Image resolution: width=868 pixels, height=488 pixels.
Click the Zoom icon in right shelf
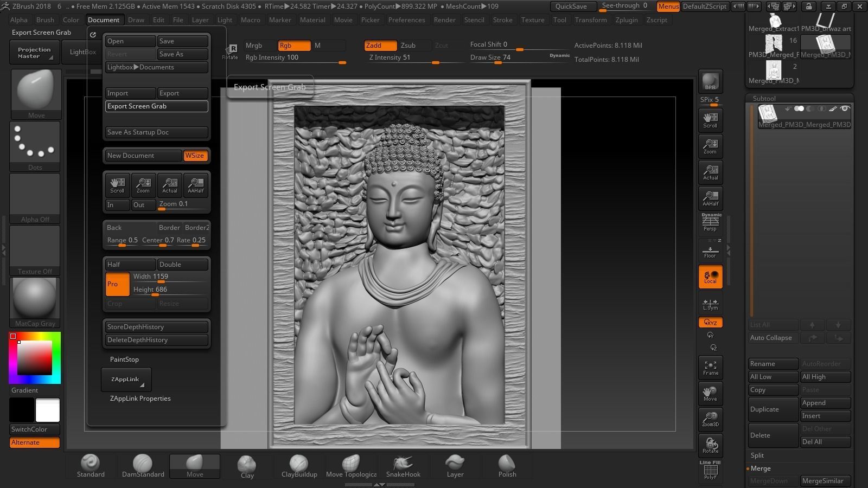click(x=710, y=146)
